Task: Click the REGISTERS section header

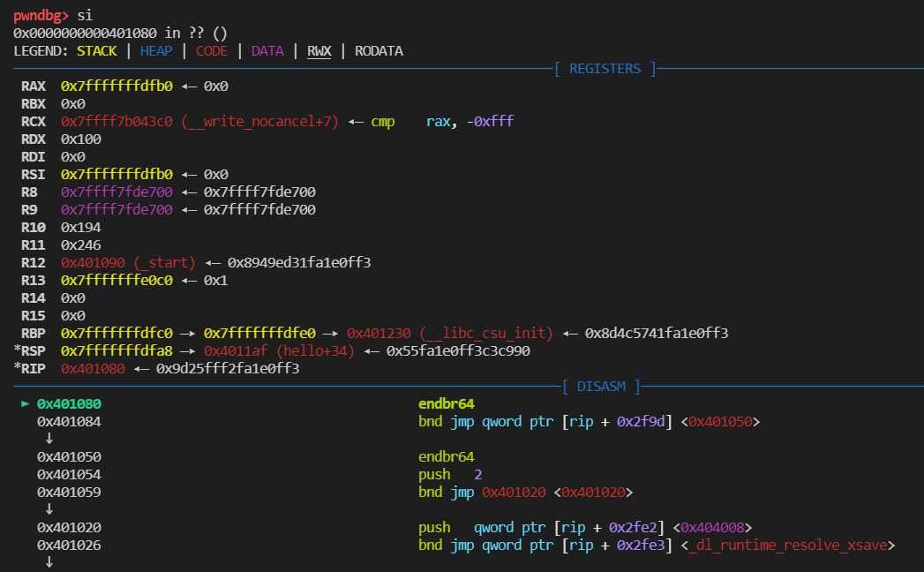Action: point(605,69)
